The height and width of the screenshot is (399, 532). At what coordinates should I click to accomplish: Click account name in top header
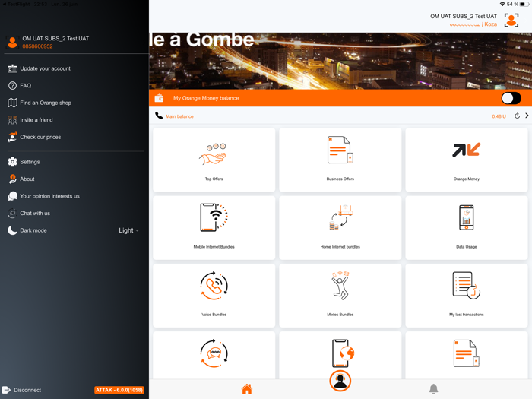[x=464, y=16]
